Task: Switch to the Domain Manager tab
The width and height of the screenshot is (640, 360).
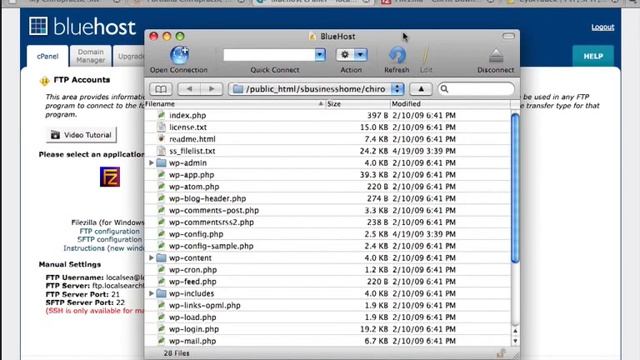Action: (91, 56)
